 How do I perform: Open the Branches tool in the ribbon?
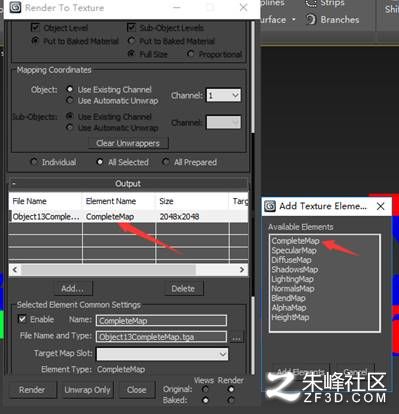tap(332, 20)
